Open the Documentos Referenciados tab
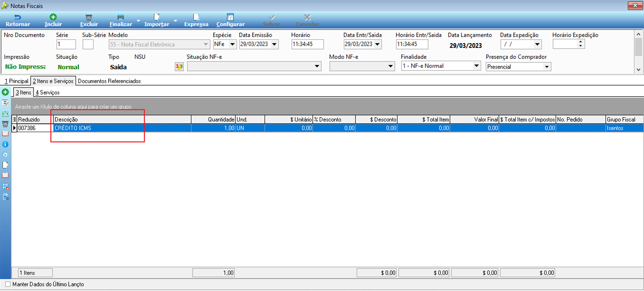The image size is (644, 291). pos(109,81)
